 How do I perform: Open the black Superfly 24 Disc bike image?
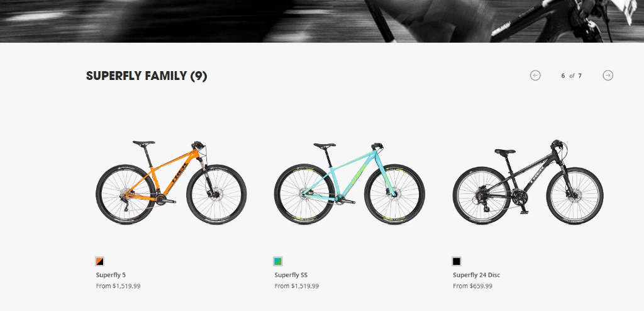click(x=528, y=183)
